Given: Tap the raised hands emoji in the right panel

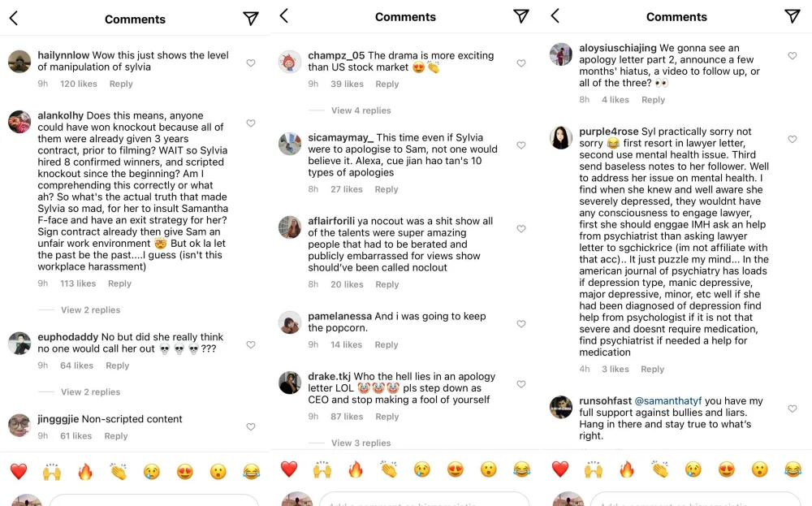Looking at the screenshot, I should coord(594,469).
